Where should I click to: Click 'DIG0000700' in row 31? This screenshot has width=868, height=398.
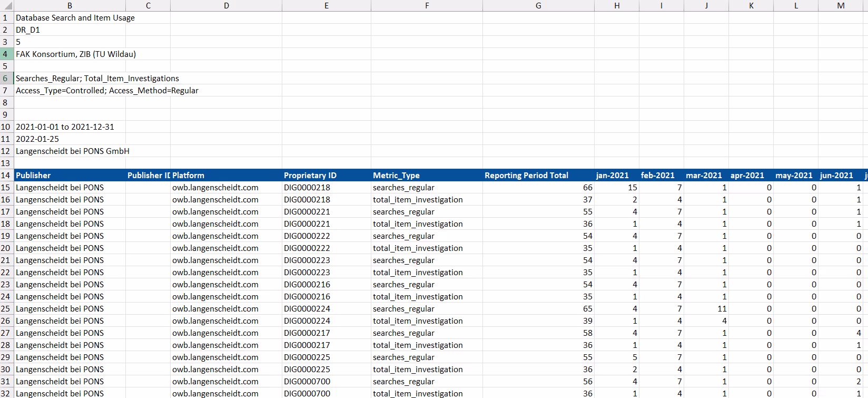click(x=327, y=382)
